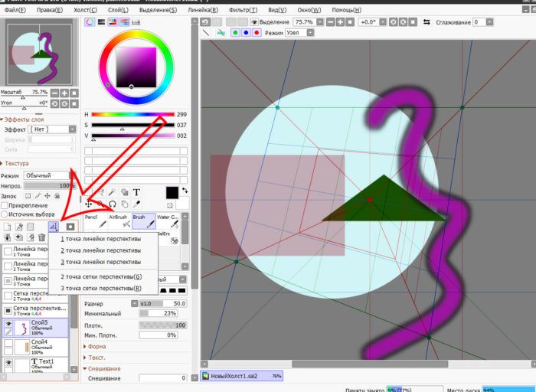Create a new normal layer
This screenshot has height=392, width=536.
[x=7, y=227]
